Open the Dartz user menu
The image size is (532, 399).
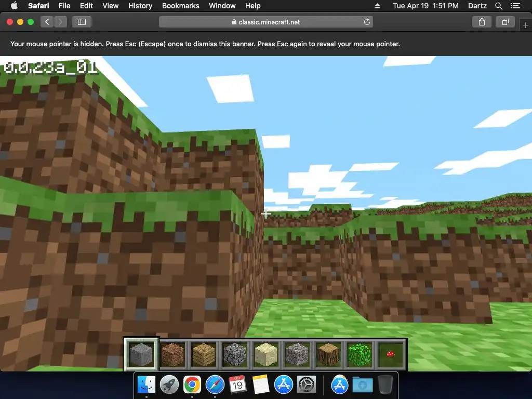tap(477, 6)
